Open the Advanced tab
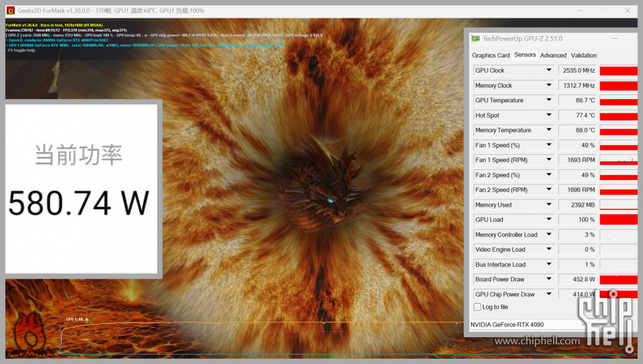 coord(552,55)
